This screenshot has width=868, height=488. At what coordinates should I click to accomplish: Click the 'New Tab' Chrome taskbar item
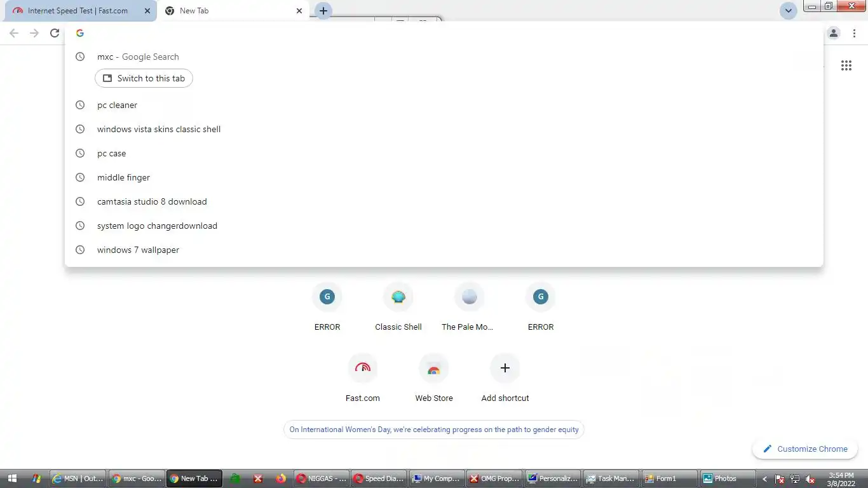tap(194, 478)
